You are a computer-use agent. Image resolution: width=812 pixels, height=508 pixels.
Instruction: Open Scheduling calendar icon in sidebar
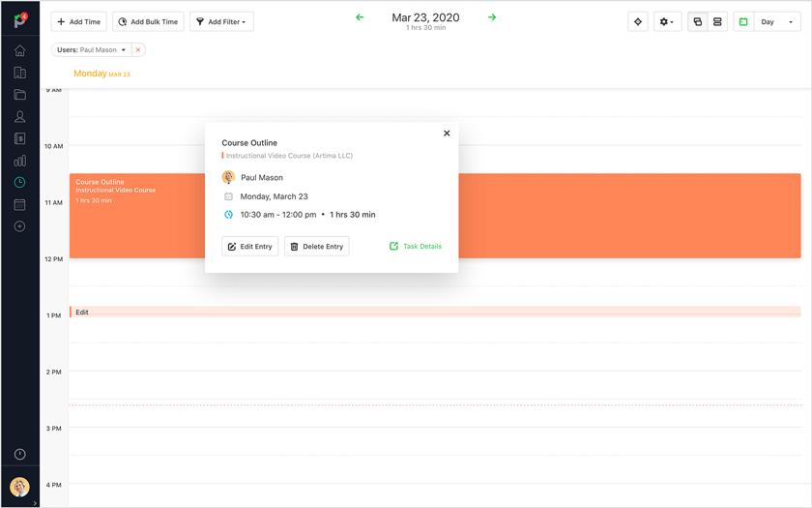click(19, 205)
